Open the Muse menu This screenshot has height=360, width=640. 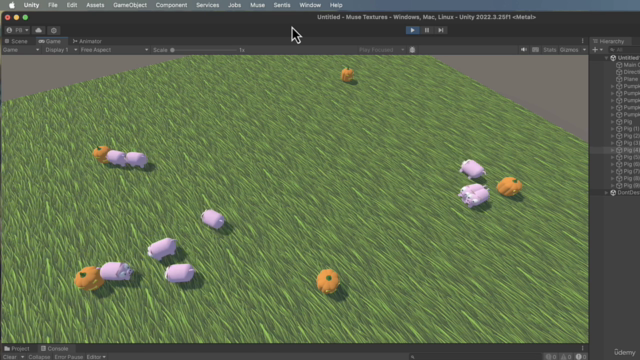click(x=257, y=5)
